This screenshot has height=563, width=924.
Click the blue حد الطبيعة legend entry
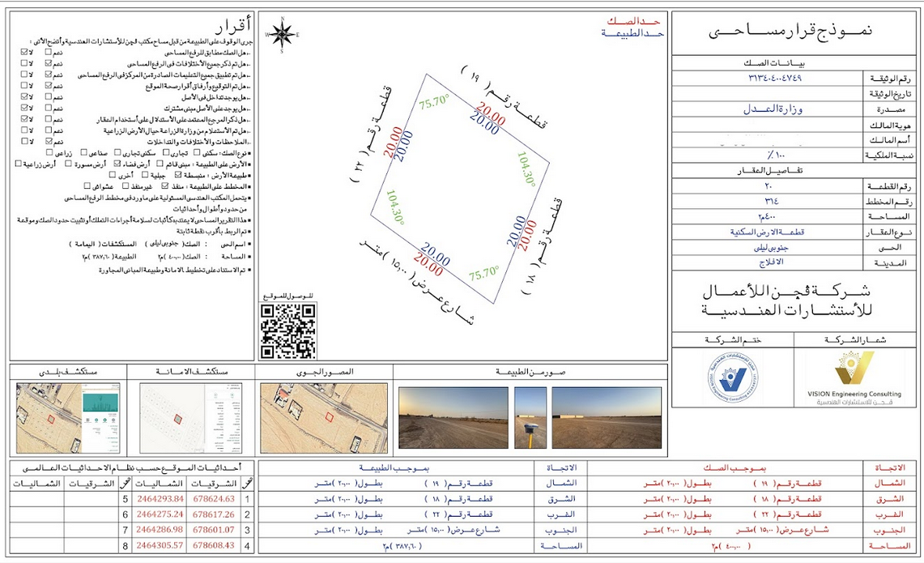click(632, 33)
